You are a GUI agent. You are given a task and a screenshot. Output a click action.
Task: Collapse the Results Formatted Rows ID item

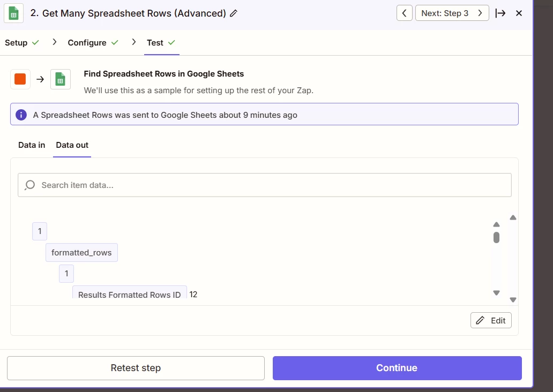(x=130, y=294)
